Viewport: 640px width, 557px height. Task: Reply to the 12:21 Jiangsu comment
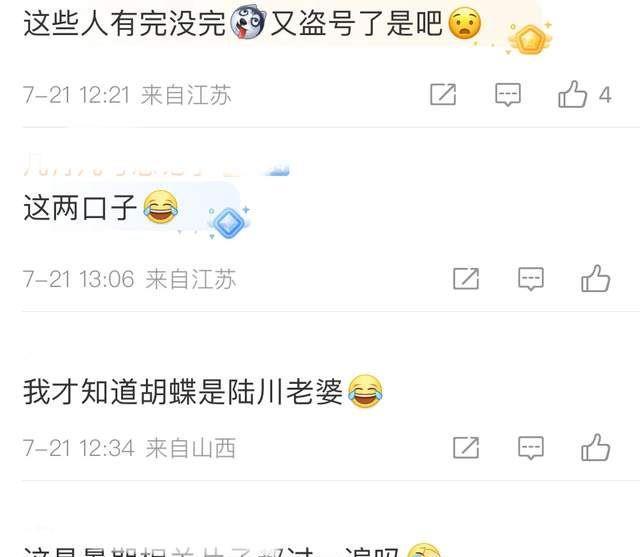tap(507, 94)
